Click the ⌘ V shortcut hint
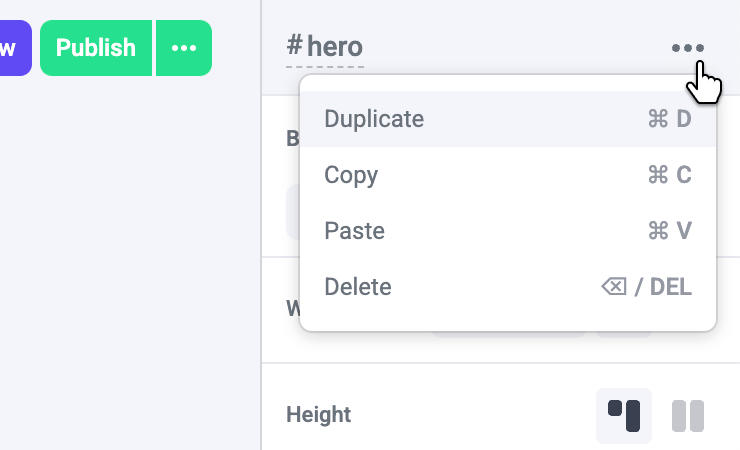740x450 pixels. [669, 231]
